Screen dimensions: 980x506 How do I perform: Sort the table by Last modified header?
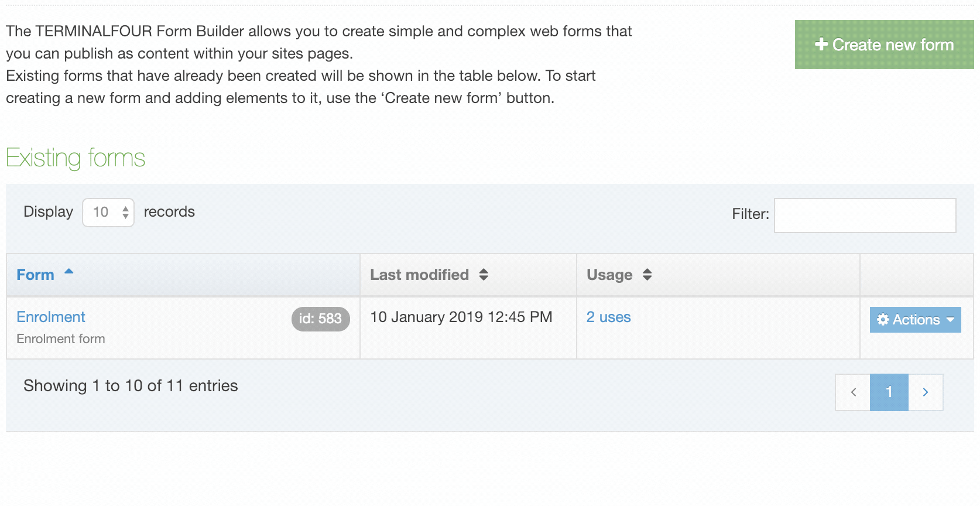[419, 275]
